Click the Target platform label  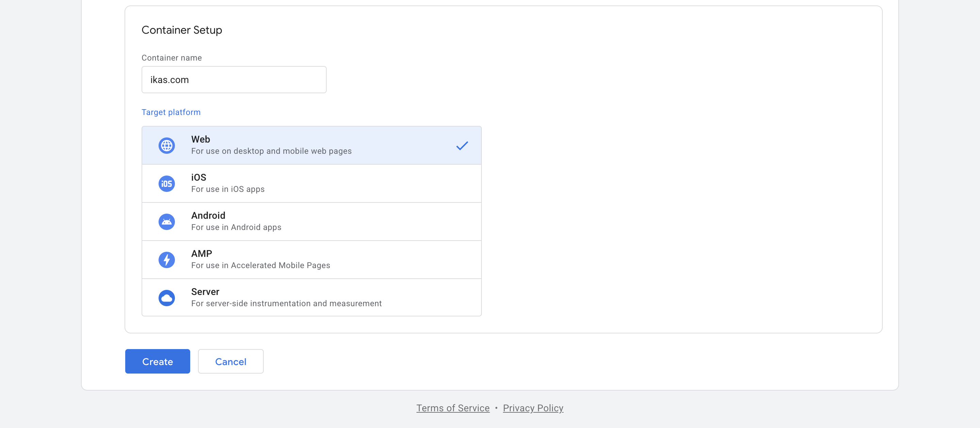click(x=171, y=112)
